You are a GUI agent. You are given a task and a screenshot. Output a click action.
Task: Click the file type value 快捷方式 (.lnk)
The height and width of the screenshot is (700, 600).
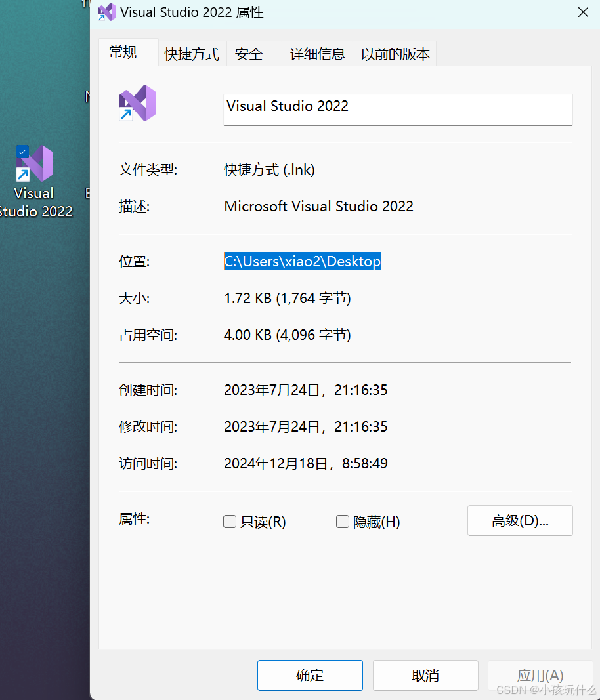(269, 170)
